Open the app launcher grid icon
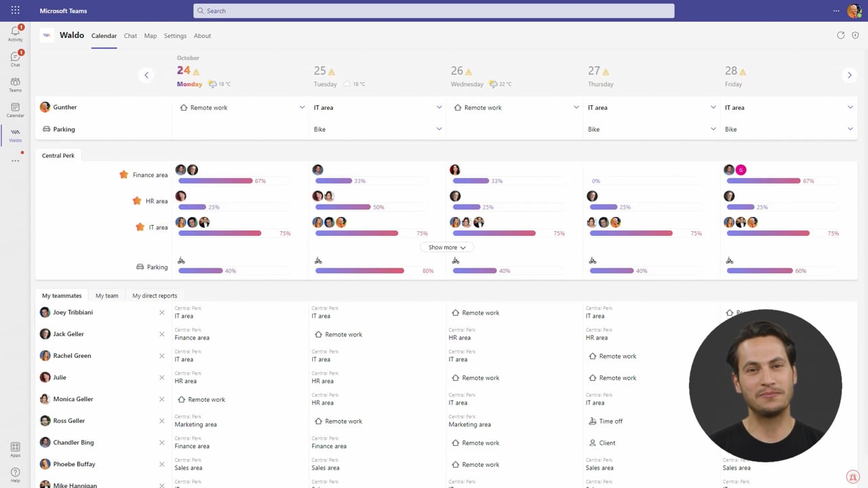Image resolution: width=868 pixels, height=488 pixels. point(15,11)
